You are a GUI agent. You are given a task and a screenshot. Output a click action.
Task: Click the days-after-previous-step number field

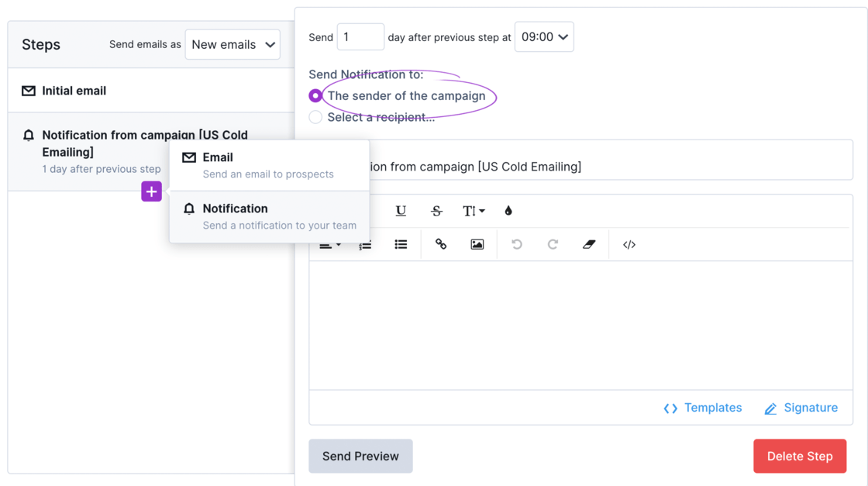[x=360, y=37]
